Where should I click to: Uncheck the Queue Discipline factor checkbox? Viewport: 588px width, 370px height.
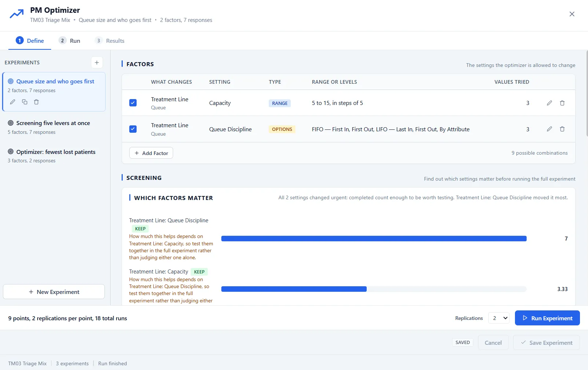tap(133, 129)
